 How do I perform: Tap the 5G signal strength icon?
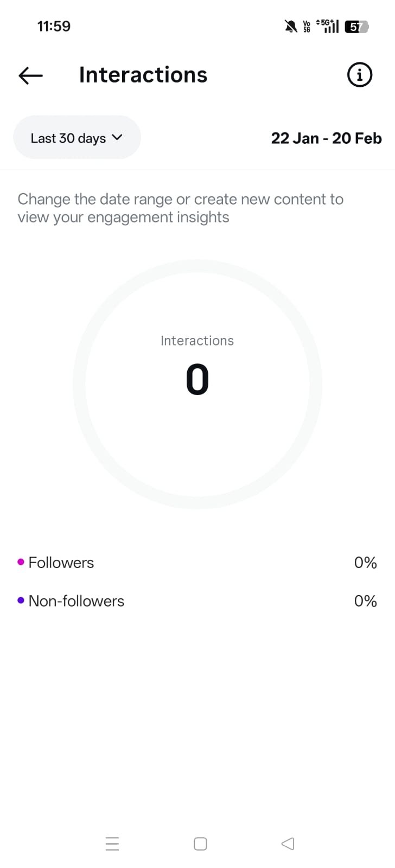click(328, 25)
